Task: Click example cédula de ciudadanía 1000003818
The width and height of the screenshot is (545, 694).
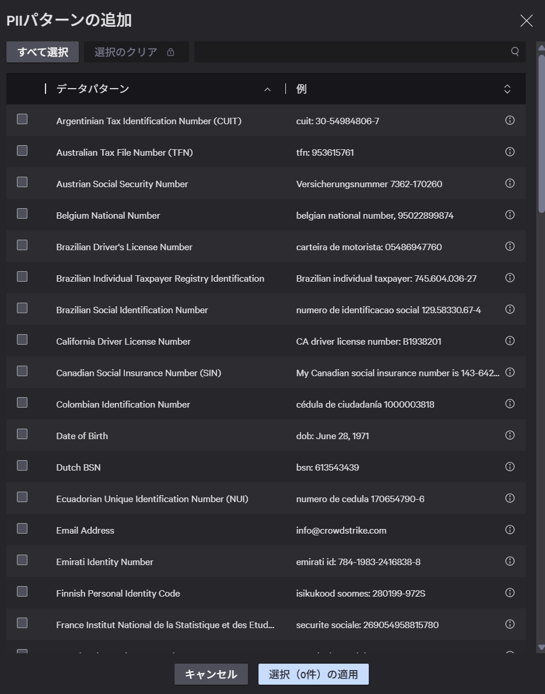Action: [x=365, y=405]
